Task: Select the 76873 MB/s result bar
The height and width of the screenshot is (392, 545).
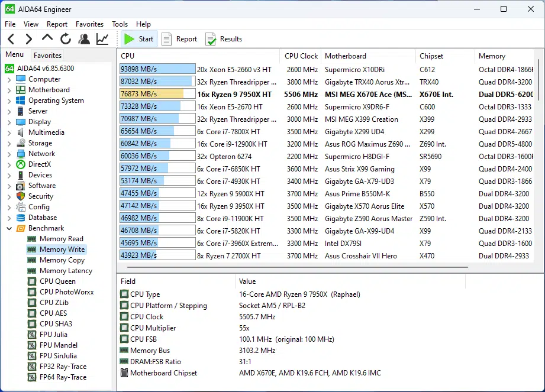Action: (x=157, y=94)
